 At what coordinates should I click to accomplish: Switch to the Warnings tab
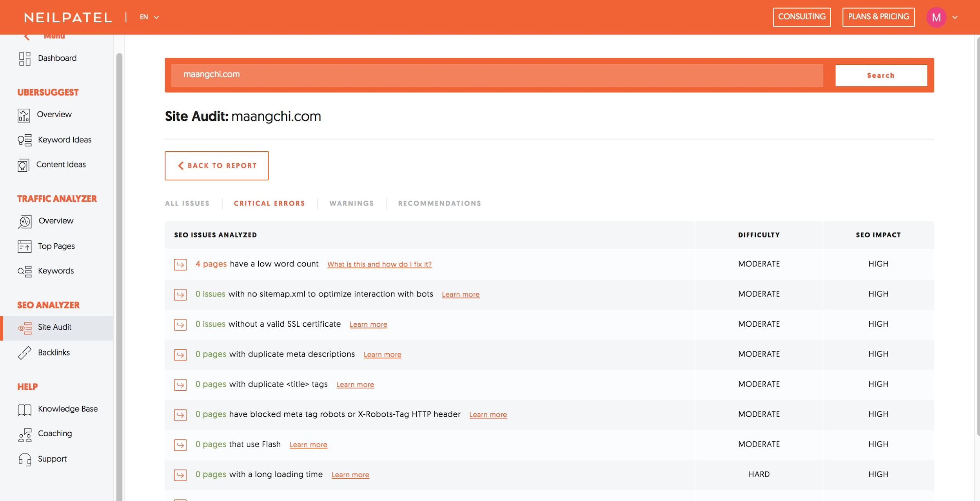tap(351, 203)
